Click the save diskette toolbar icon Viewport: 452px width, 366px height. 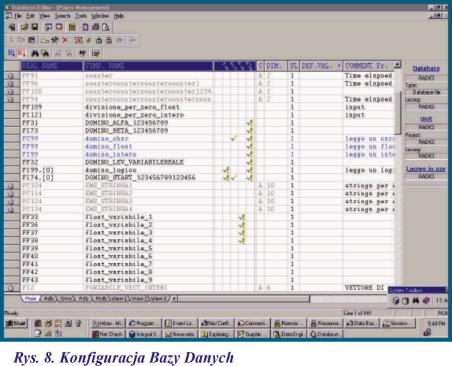click(34, 27)
